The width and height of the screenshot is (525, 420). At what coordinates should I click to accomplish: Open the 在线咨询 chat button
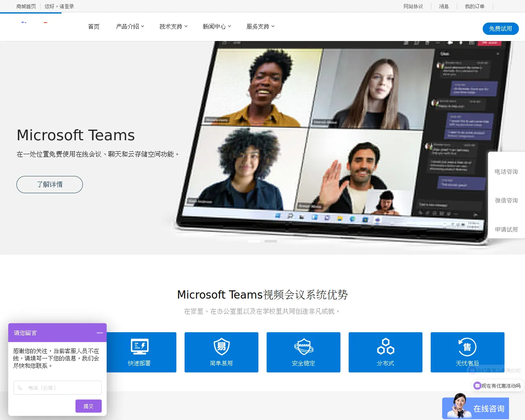coord(475,408)
